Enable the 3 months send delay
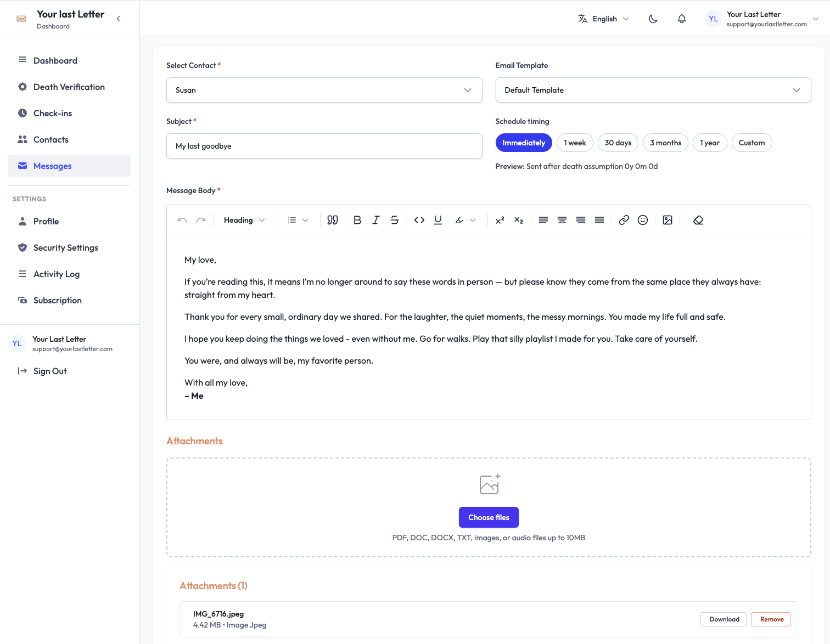Viewport: 830px width, 644px height. coord(665,143)
